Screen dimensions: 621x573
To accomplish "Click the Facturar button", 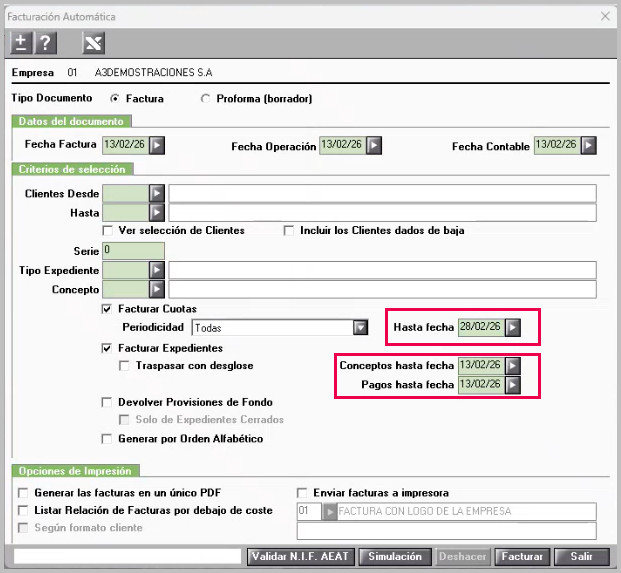I will click(522, 556).
